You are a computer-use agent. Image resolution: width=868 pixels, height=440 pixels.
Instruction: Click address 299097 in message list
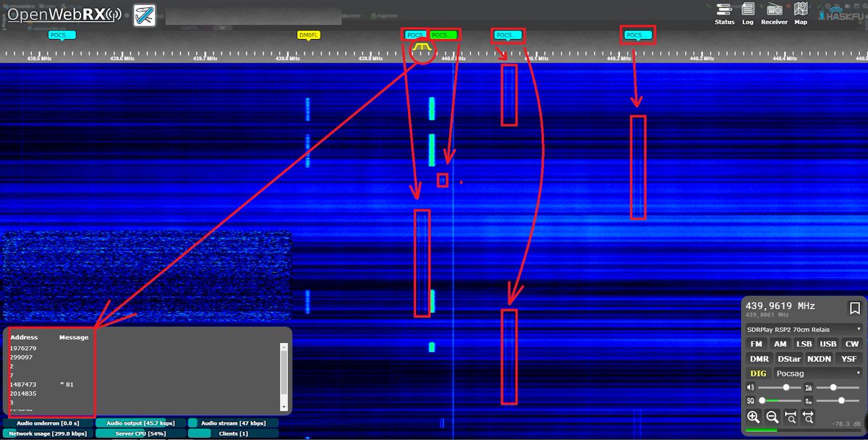coord(21,357)
